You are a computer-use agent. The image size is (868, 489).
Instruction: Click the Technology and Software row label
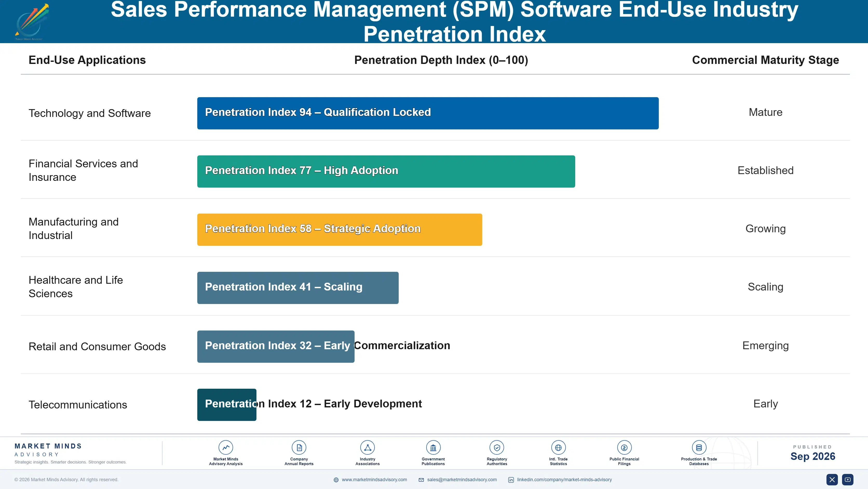click(x=90, y=113)
